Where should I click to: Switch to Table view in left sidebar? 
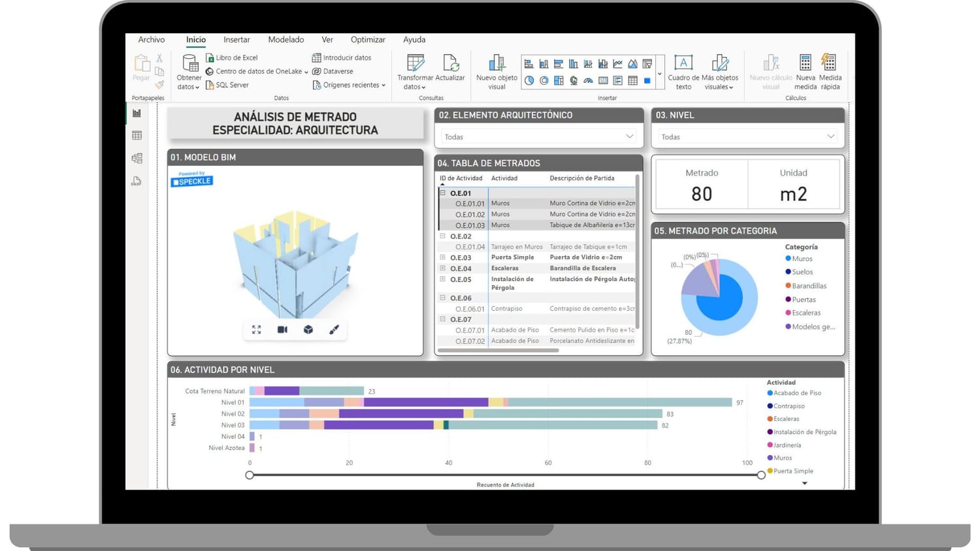[137, 136]
